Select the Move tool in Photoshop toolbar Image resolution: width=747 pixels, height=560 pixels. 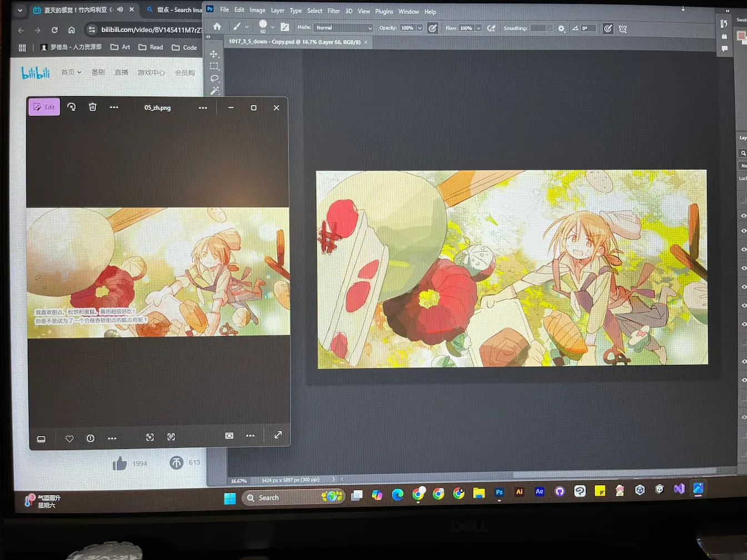pos(214,54)
